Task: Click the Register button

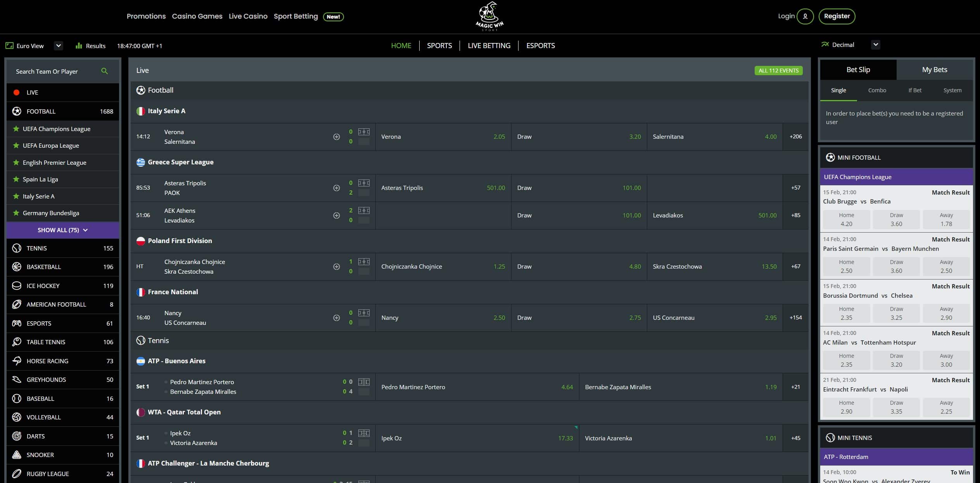Action: tap(837, 16)
